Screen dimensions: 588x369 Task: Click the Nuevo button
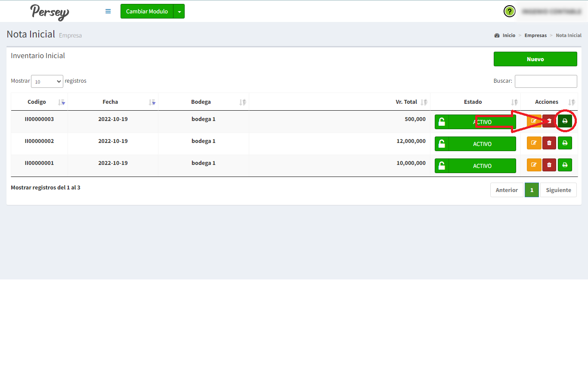coord(535,59)
